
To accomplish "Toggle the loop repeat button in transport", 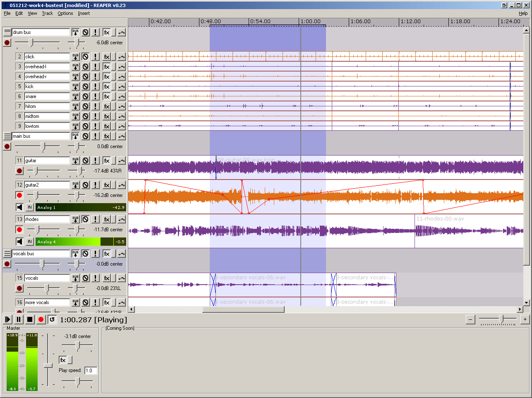I will click(52, 319).
